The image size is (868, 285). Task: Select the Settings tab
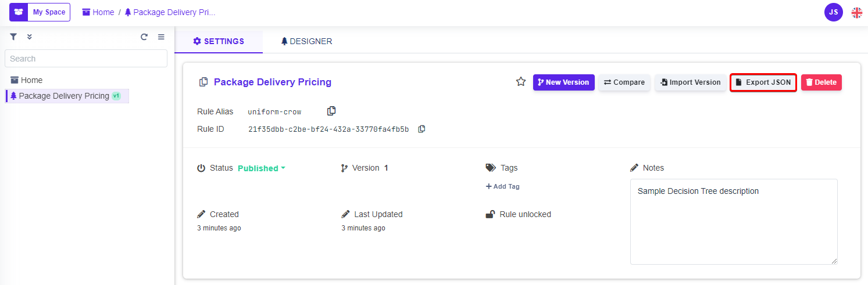pos(219,41)
